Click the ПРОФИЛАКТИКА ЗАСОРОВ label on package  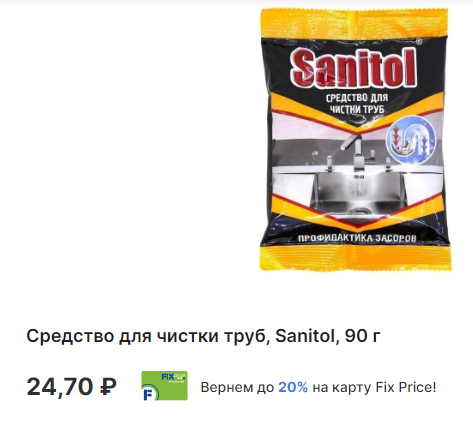pyautogui.click(x=357, y=238)
